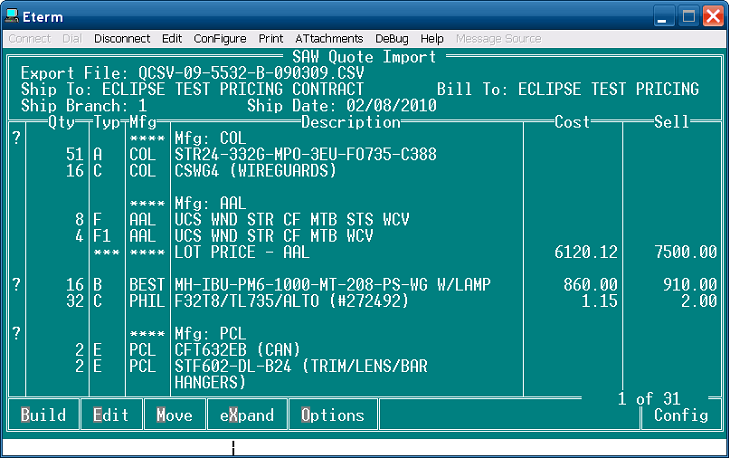Select the F1 line UCS WND STR CF MTB WCV
Screen dimensions: 730x458
point(274,236)
